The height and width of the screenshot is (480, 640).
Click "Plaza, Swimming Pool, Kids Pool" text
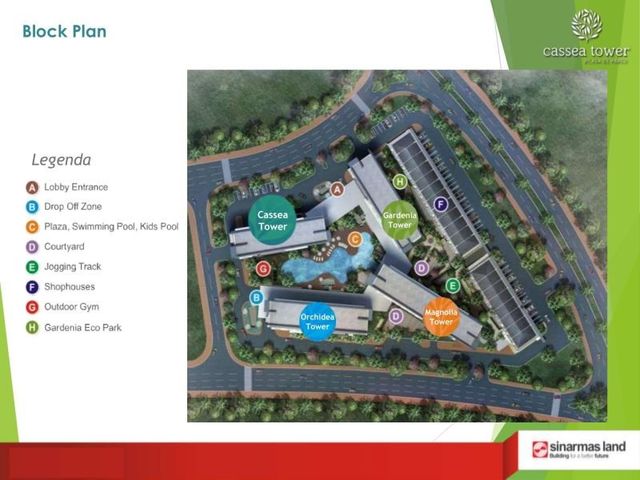111,227
